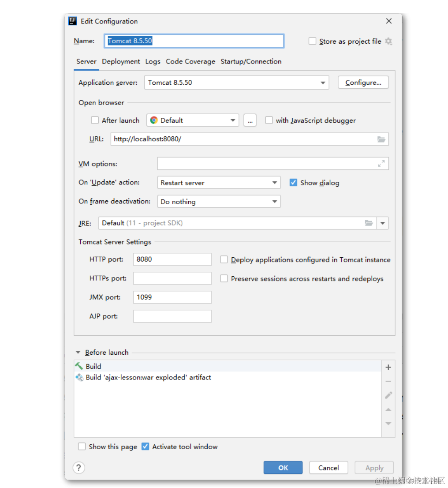Image resolution: width=448 pixels, height=488 pixels.
Task: Check Preserve sessions across restarts and redeploys
Action: point(224,278)
